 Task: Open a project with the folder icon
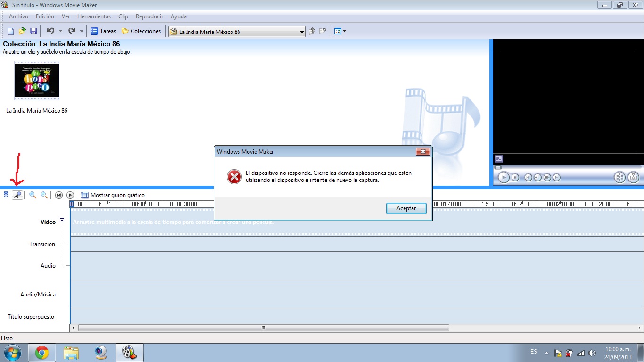coord(22,31)
